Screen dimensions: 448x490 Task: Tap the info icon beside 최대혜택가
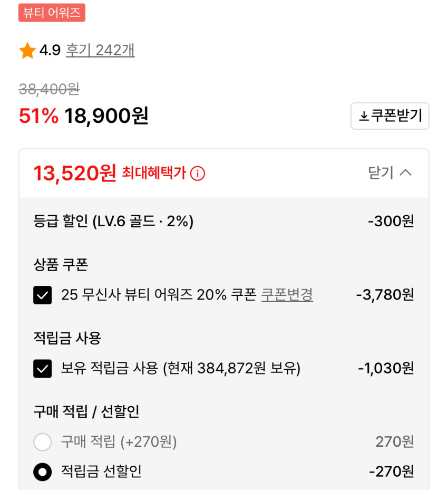click(x=197, y=173)
